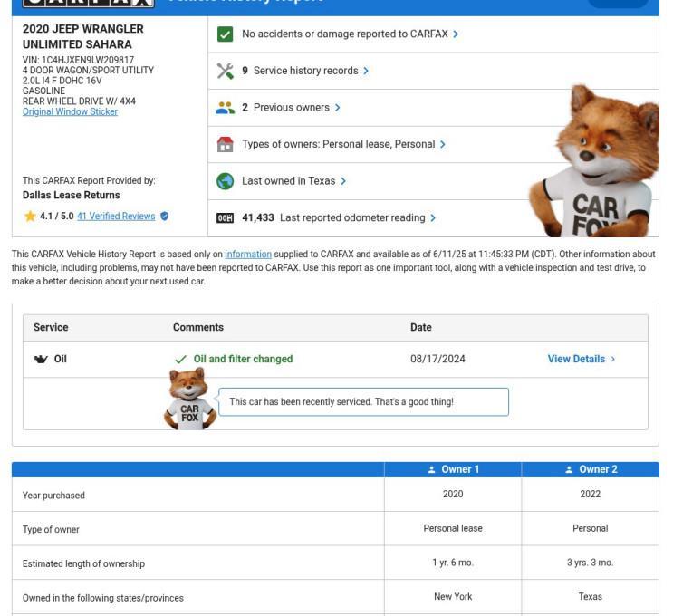
Task: Click the green check beside Oil and filter changed
Action: (180, 359)
